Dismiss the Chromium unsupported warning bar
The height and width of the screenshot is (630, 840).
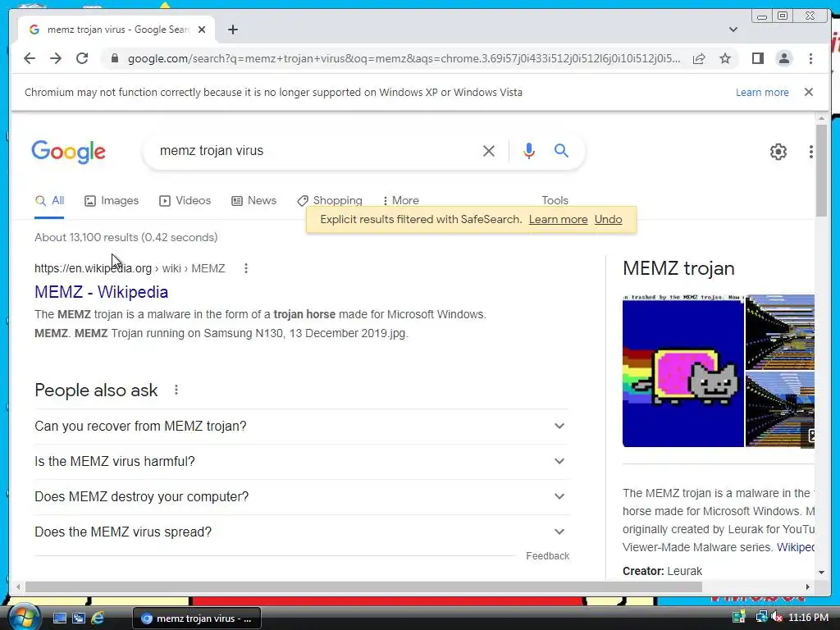809,92
